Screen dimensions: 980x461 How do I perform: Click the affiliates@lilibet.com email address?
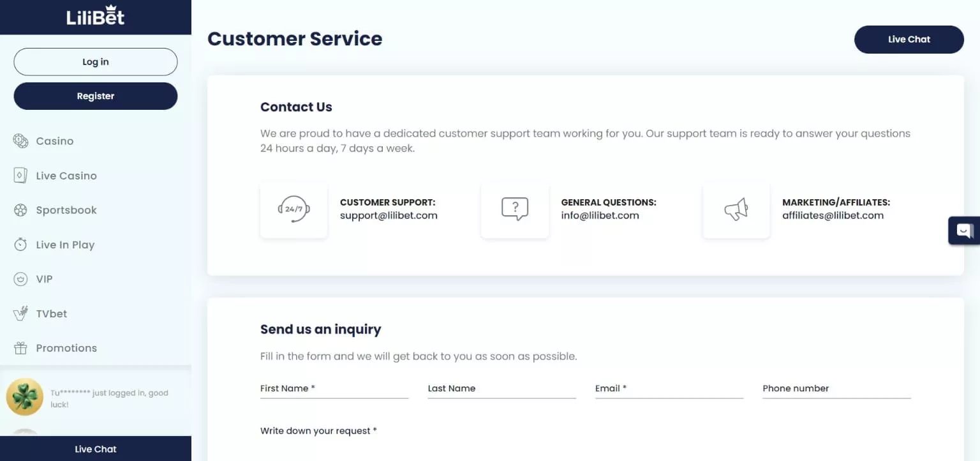(833, 216)
